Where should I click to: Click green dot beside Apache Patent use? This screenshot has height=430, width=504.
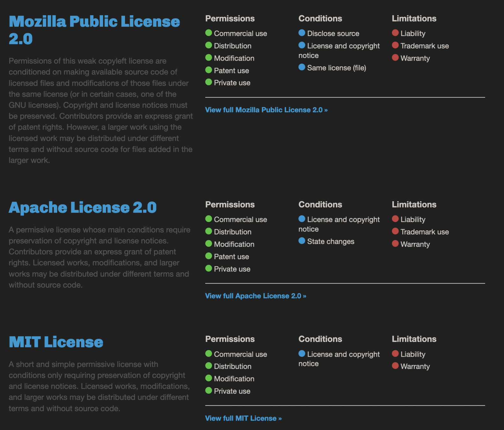click(209, 256)
